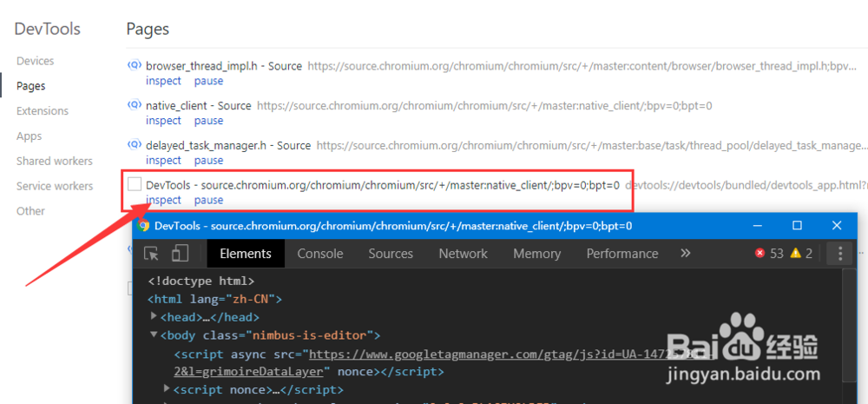Screen dimensions: 868x404
Task: Select Apps in DevTools sidebar
Action: (30, 136)
